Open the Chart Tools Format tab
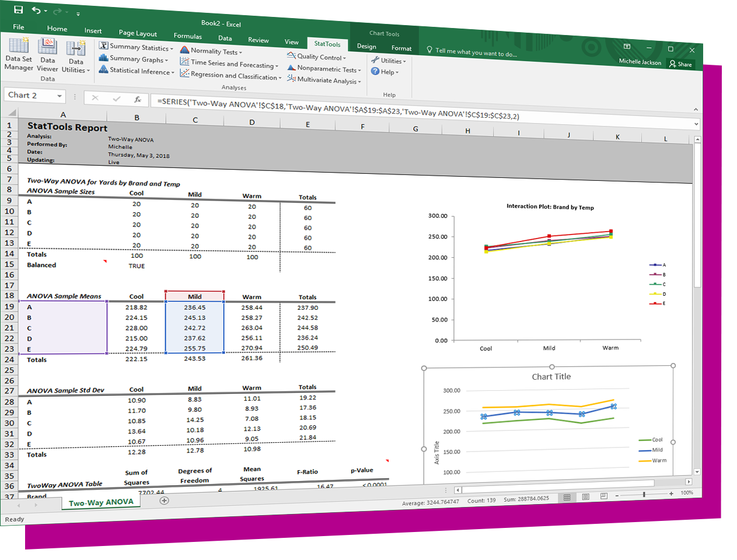 tap(401, 48)
